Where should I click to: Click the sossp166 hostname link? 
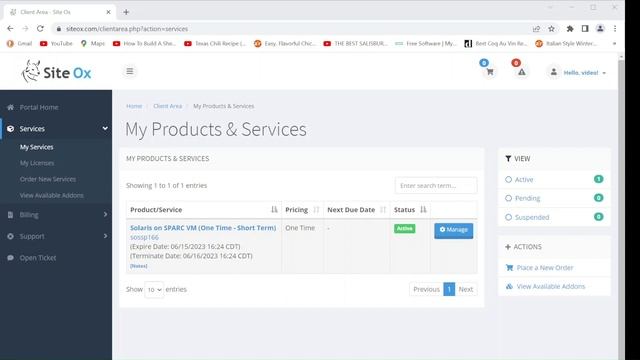click(x=144, y=237)
